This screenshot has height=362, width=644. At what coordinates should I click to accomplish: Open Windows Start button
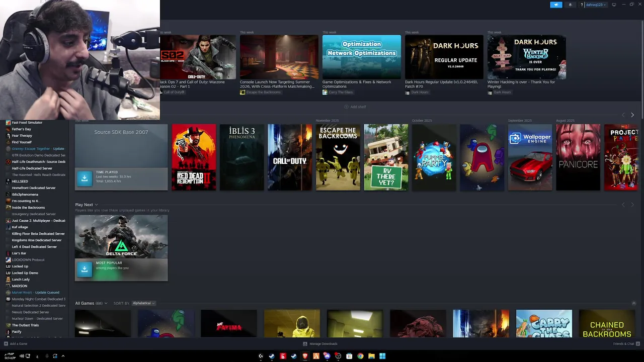pos(382,356)
